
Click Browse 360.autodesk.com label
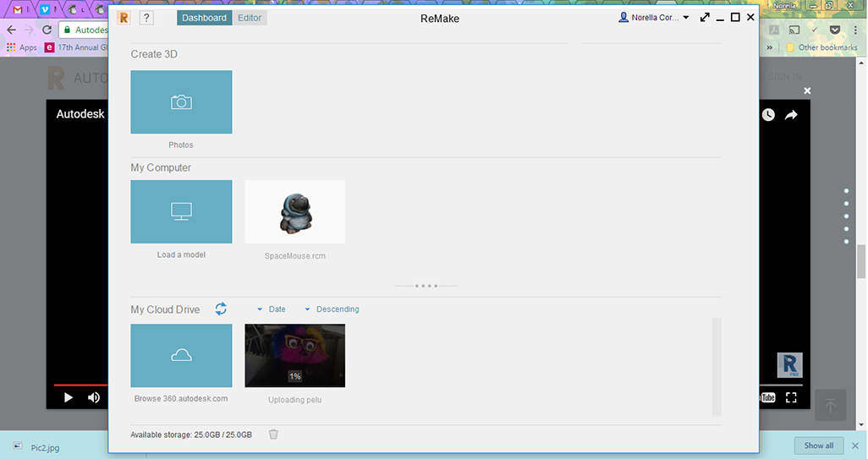click(x=181, y=399)
